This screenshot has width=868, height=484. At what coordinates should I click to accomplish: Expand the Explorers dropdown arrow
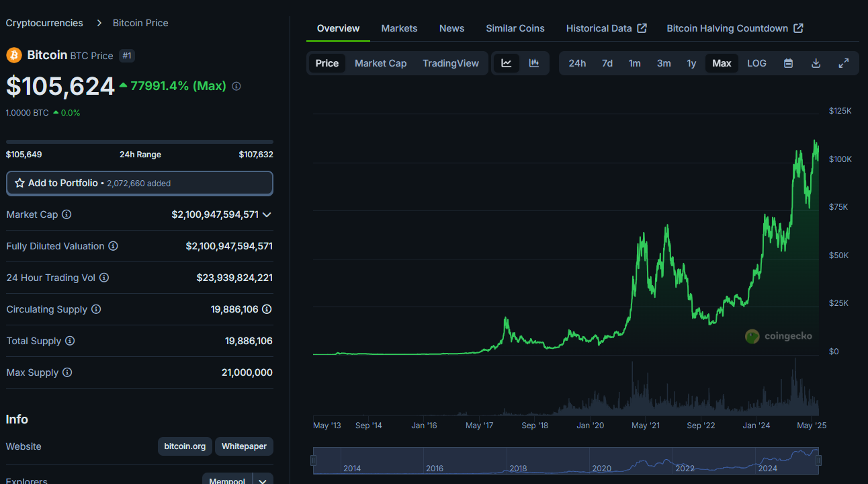263,481
